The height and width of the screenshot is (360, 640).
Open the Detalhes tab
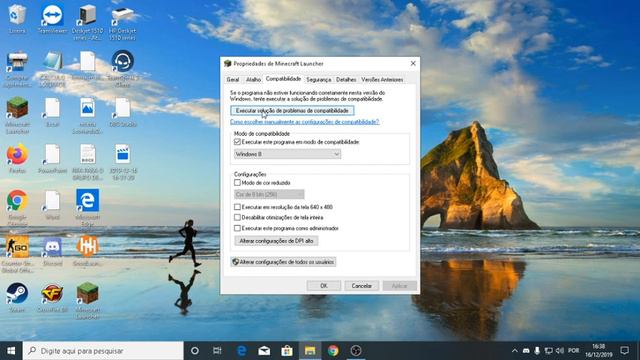(346, 80)
